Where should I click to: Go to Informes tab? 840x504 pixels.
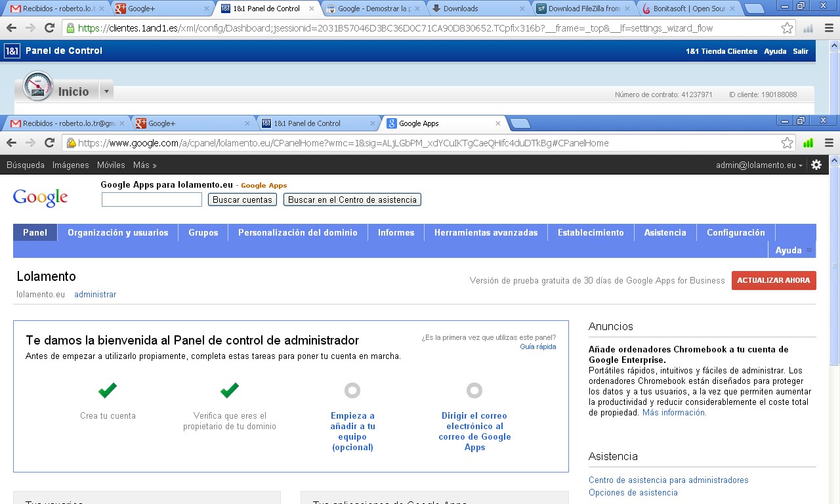coord(396,232)
